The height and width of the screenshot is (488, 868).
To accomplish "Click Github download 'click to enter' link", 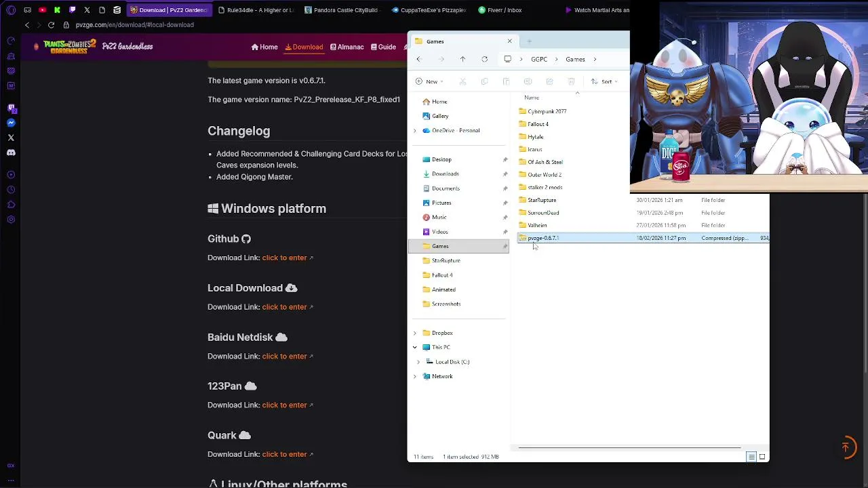I will point(285,258).
